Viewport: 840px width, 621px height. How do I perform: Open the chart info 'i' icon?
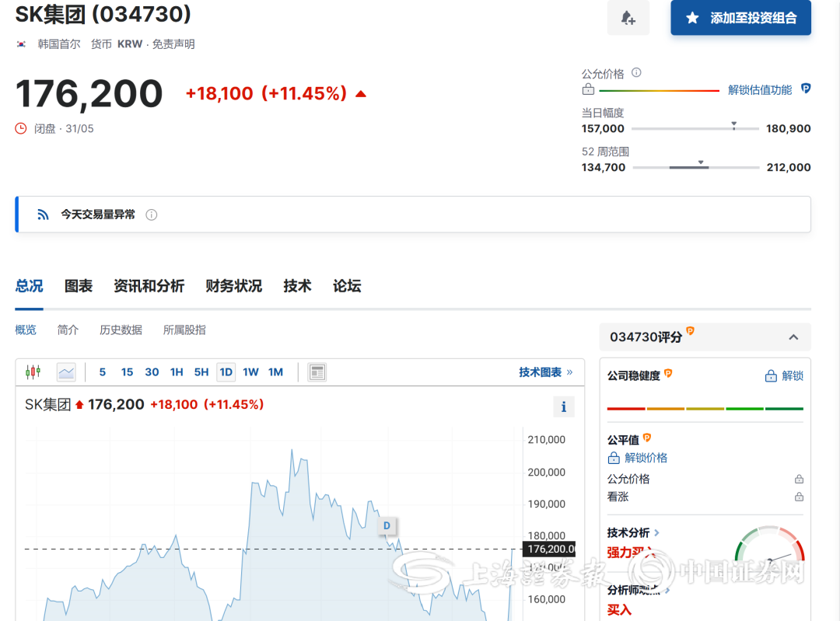[563, 406]
